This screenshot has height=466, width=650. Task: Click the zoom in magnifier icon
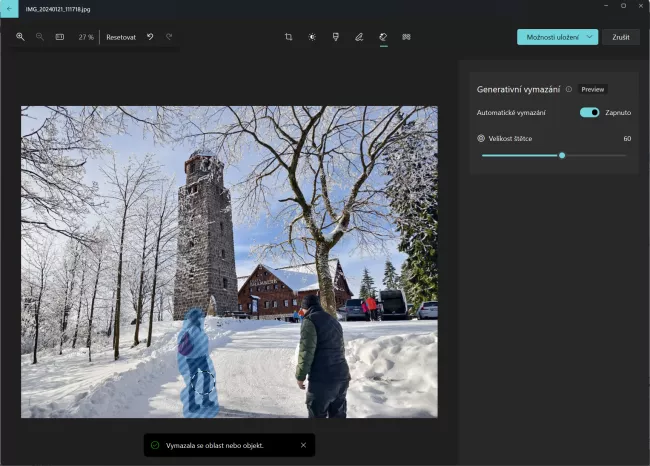(x=20, y=37)
